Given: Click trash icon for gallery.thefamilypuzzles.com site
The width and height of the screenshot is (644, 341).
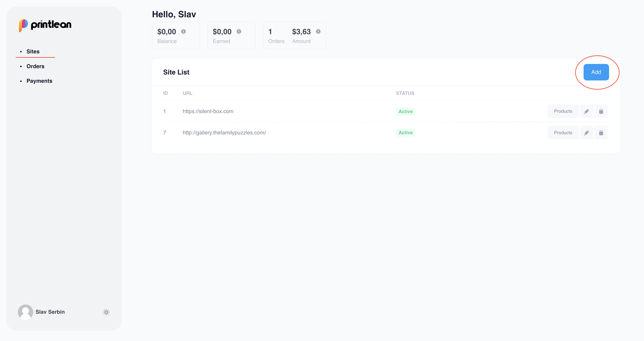Looking at the screenshot, I should point(601,133).
